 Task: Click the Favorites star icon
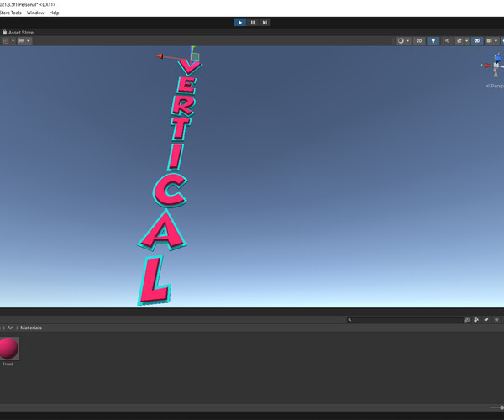496,319
